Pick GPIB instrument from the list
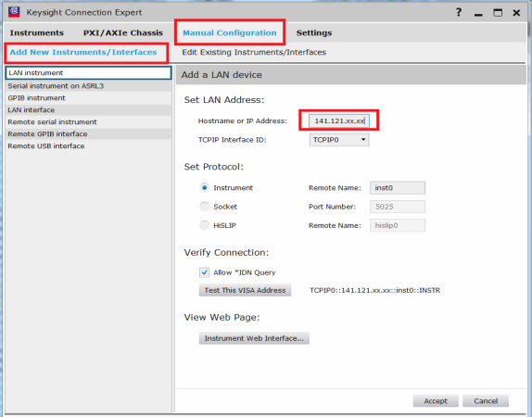The height and width of the screenshot is (417, 532). 89,98
